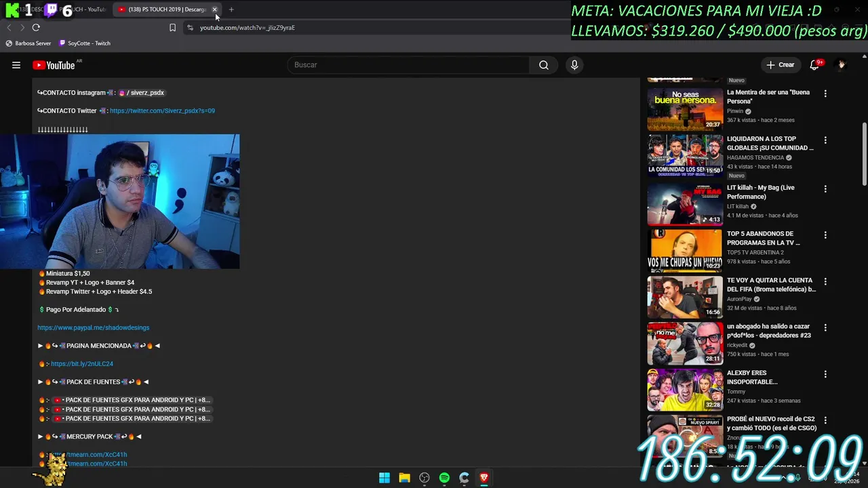
Task: Open Spotify from the taskbar
Action: point(444,478)
